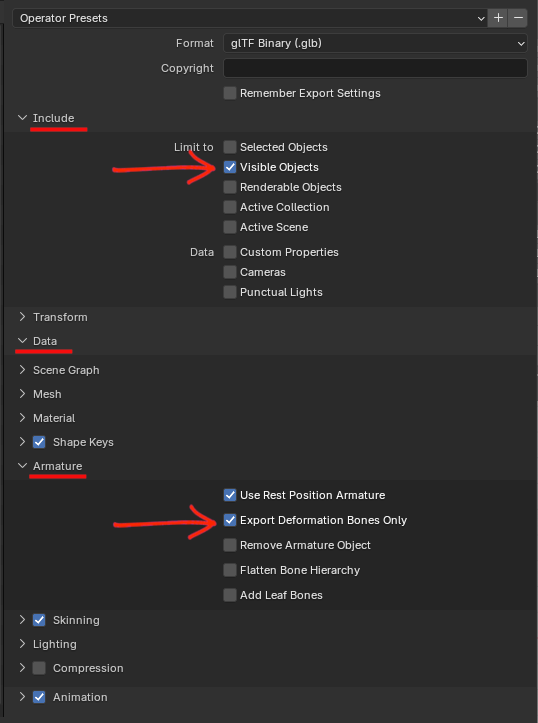Screen dimensions: 538x723
Task: Enable Flatten Bone Hierarchy option
Action: click(x=230, y=570)
